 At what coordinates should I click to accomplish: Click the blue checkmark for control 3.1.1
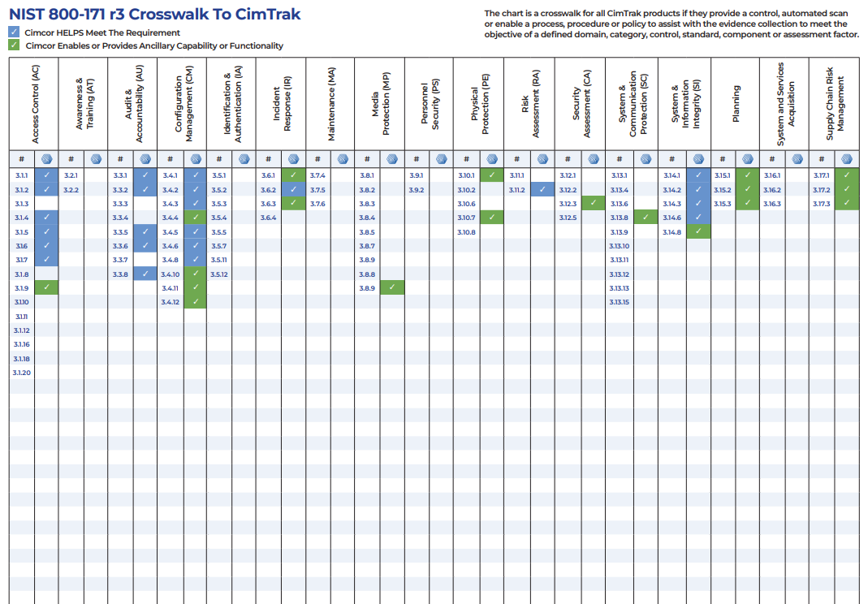click(46, 175)
